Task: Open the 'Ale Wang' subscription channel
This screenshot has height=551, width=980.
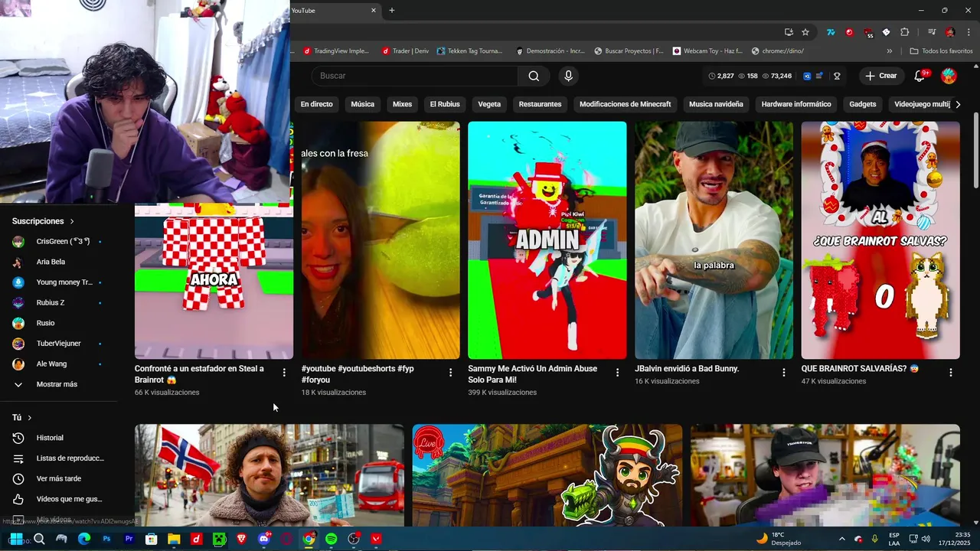Action: tap(51, 364)
